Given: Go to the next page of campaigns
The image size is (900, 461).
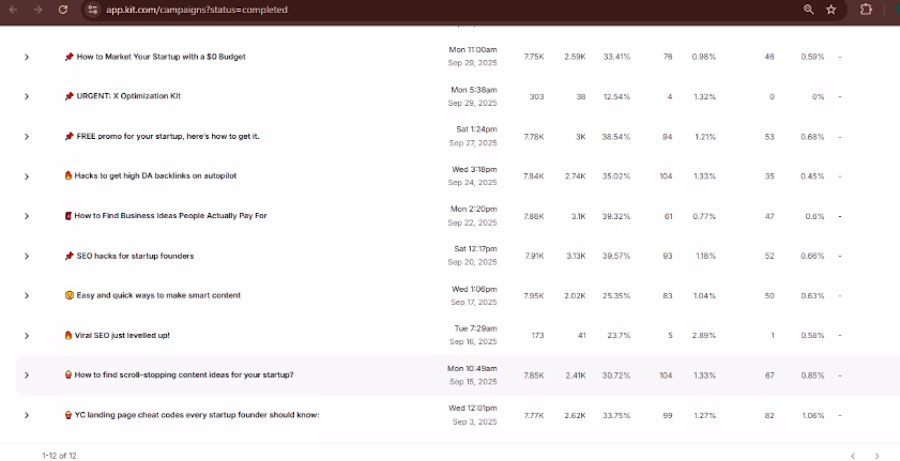Looking at the screenshot, I should click(877, 455).
